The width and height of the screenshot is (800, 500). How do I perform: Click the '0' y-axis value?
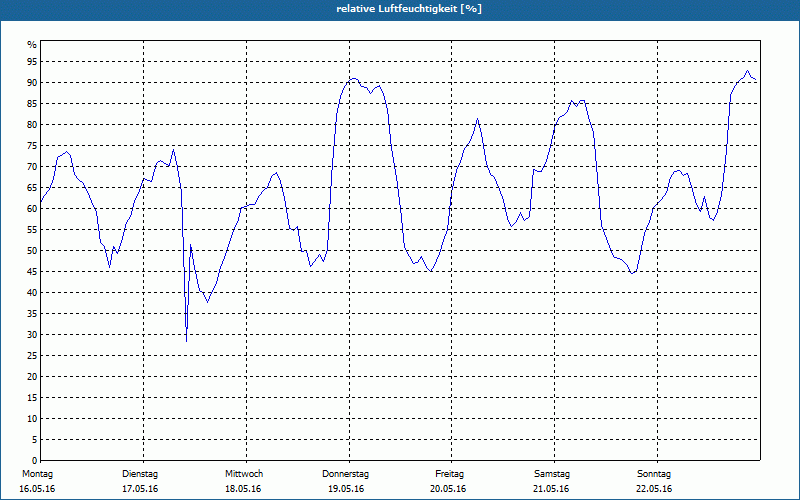(35, 460)
